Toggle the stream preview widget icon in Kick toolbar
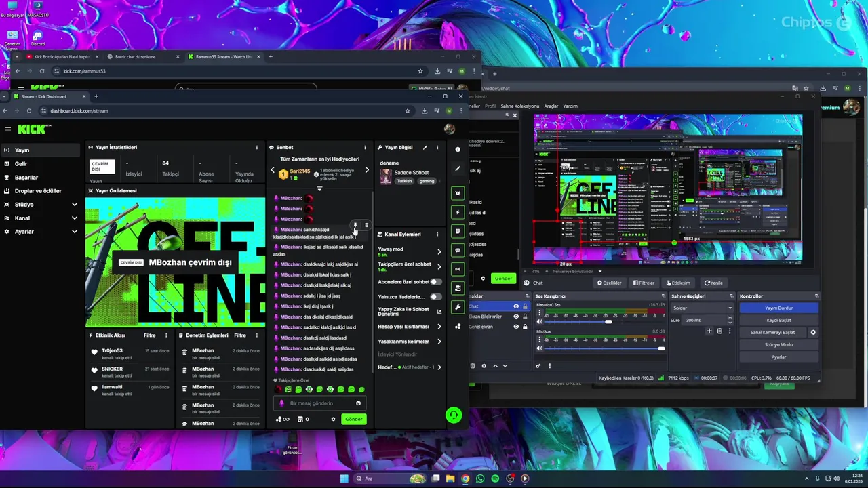This screenshot has width=868, height=488. (458, 193)
